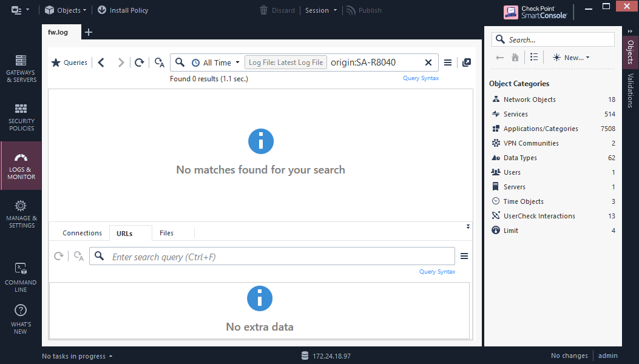Open the Objects menu in the top bar

click(65, 10)
